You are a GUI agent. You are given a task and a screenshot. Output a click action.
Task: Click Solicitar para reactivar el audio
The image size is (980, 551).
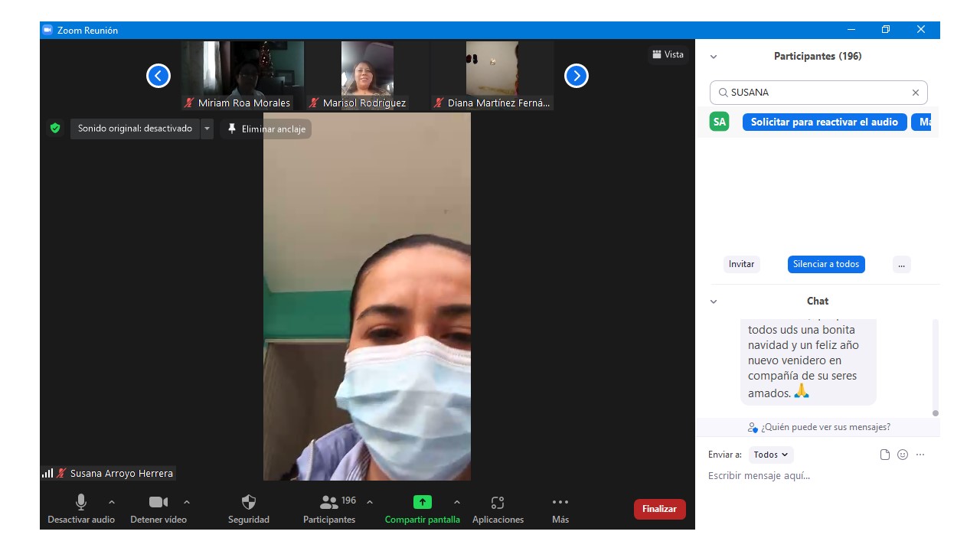click(825, 122)
